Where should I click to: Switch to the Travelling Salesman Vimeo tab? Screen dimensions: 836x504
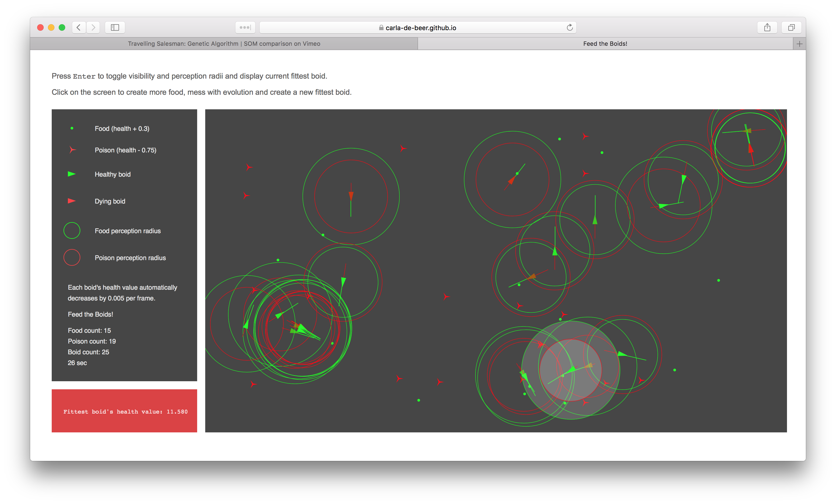tap(224, 44)
